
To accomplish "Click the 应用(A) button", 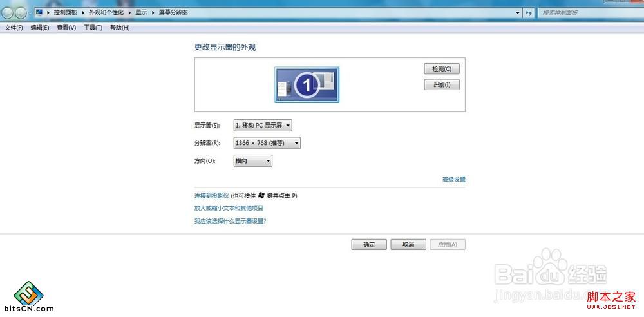I will tap(448, 245).
